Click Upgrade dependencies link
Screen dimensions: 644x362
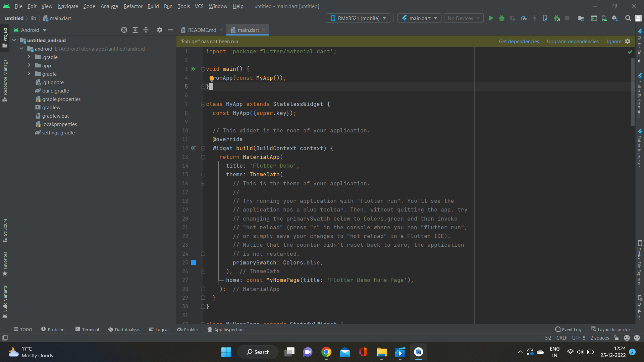573,41
